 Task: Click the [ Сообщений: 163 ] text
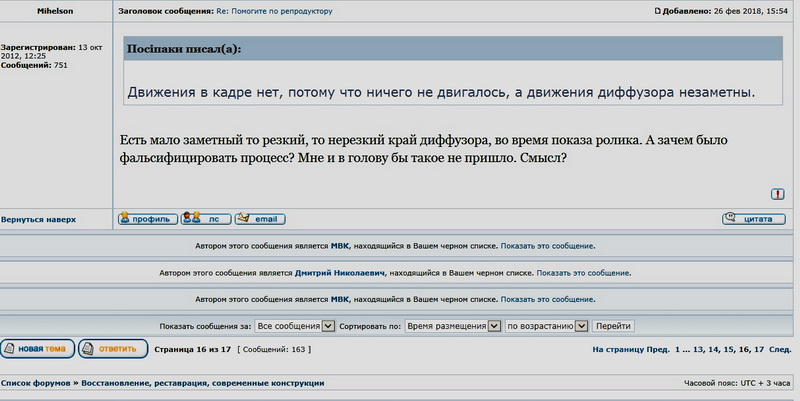tap(274, 349)
